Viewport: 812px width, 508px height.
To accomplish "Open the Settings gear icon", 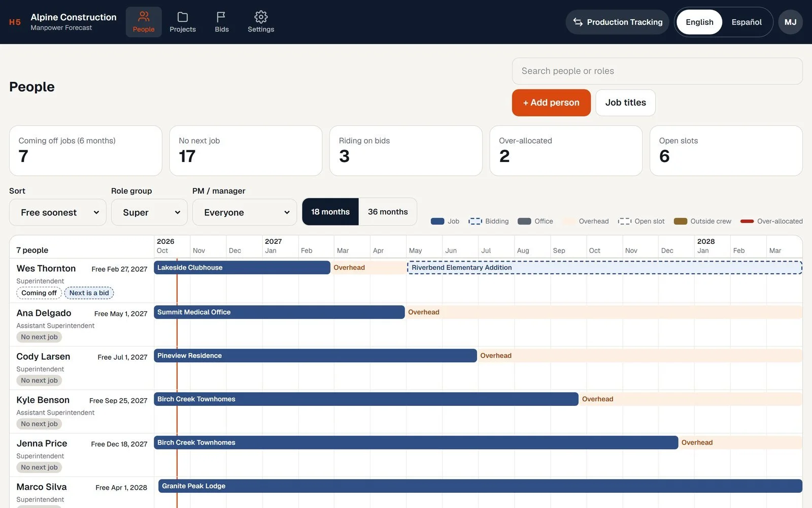I will (x=261, y=17).
